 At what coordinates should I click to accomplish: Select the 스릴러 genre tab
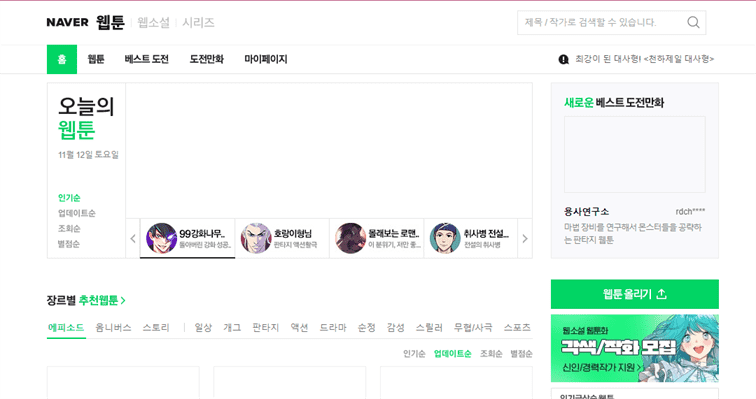(429, 328)
